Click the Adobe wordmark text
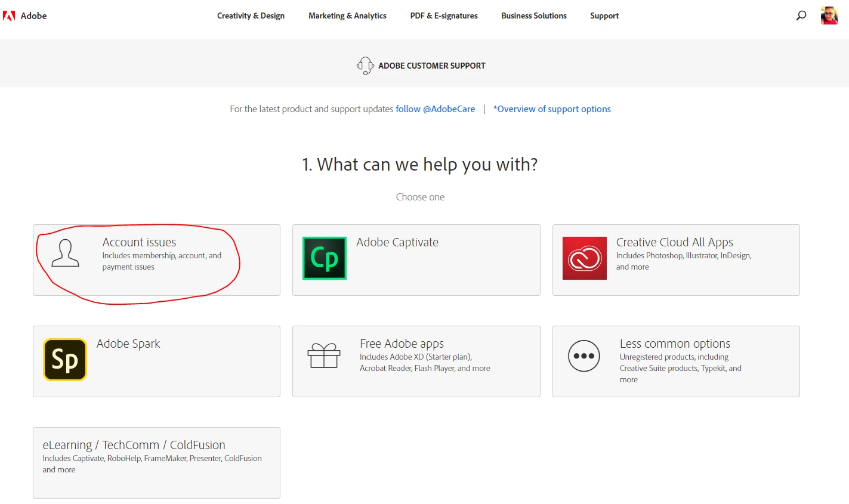This screenshot has height=504, width=849. click(33, 16)
